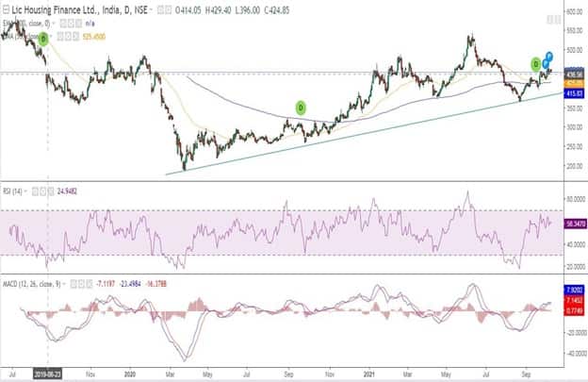The image size is (588, 382).
Task: Remove the RSI (14) indicator
Action: pyautogui.click(x=51, y=191)
